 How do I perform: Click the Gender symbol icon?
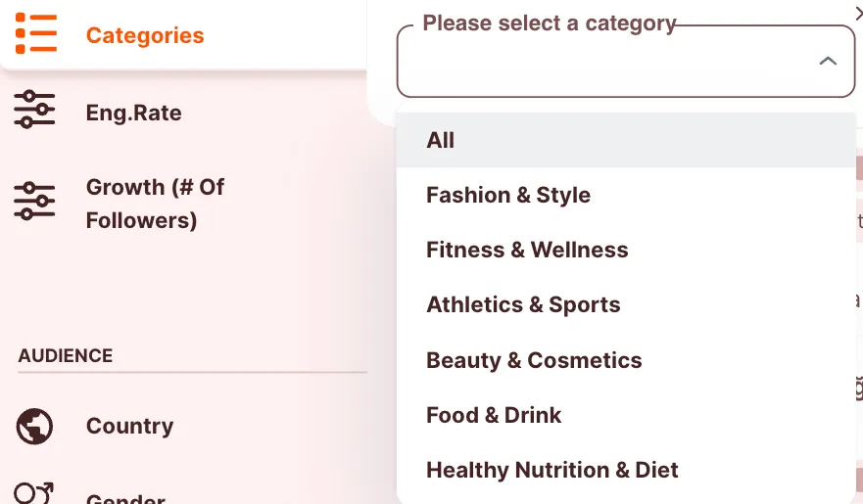[33, 493]
